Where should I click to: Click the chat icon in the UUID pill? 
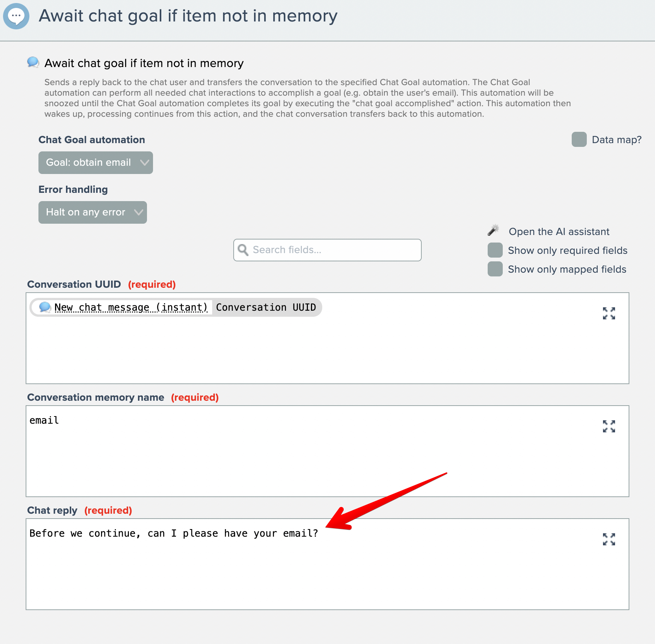[45, 307]
